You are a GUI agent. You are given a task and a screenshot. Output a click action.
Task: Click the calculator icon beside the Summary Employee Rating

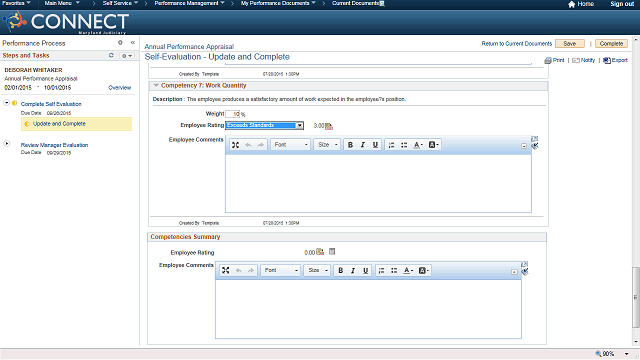[x=332, y=252]
